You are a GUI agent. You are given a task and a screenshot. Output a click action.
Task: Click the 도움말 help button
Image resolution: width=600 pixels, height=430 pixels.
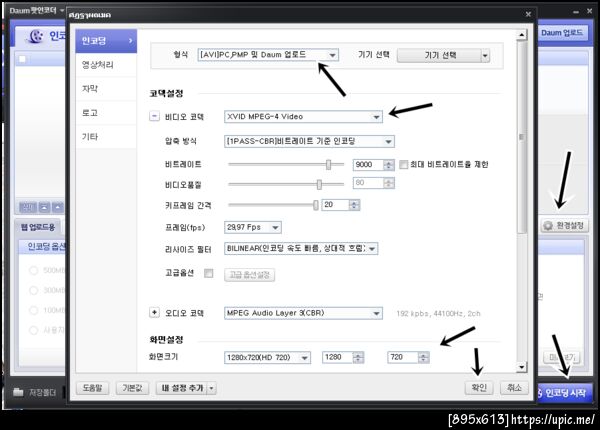(92, 388)
